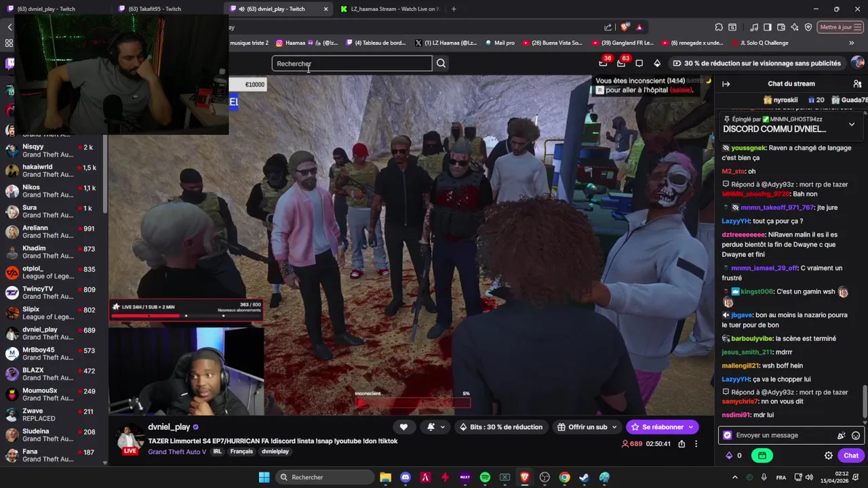Share the stream with the share icon
The image size is (868, 488).
click(682, 444)
